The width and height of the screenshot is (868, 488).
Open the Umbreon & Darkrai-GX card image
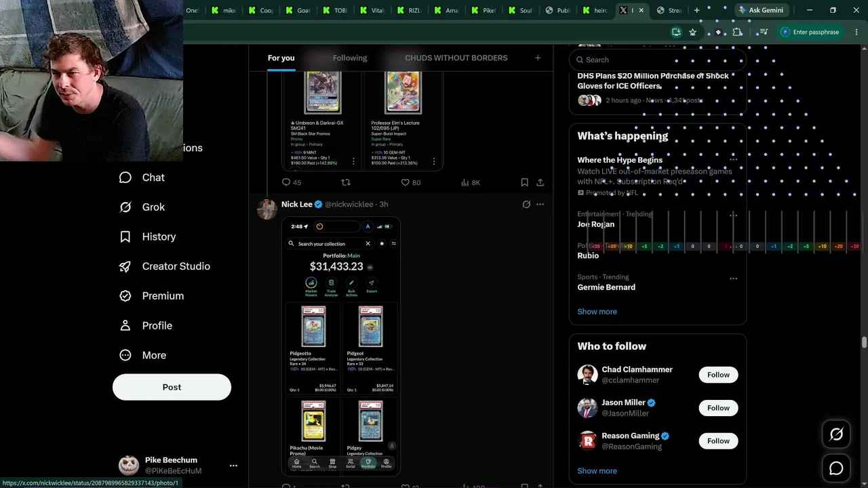322,121
